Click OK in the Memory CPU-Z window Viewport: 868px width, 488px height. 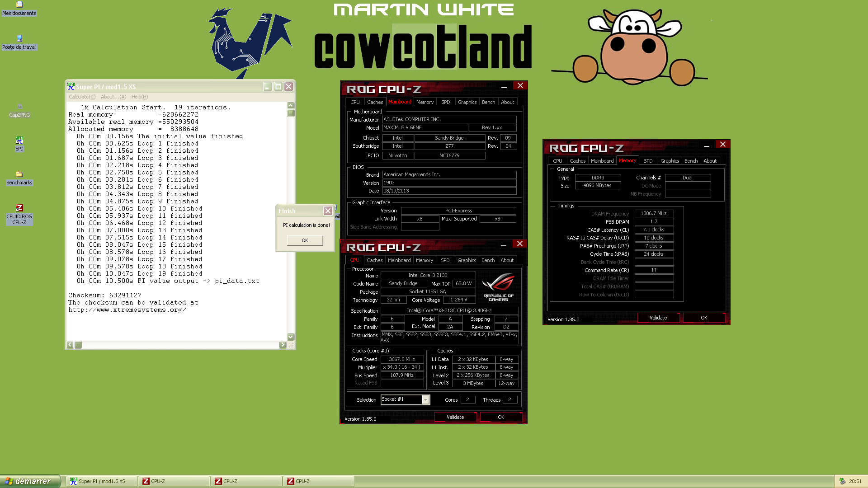click(704, 318)
